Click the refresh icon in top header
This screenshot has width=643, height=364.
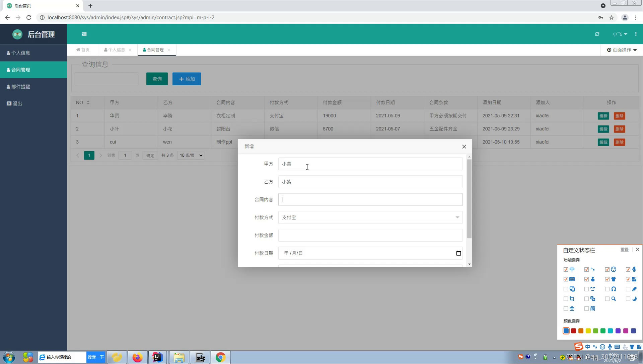pos(597,34)
